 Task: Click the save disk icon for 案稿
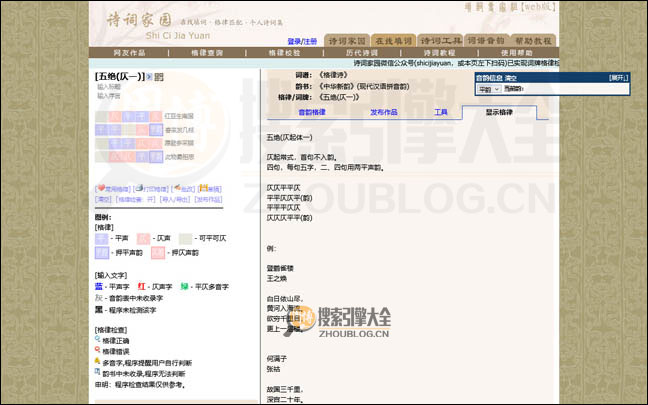point(203,189)
